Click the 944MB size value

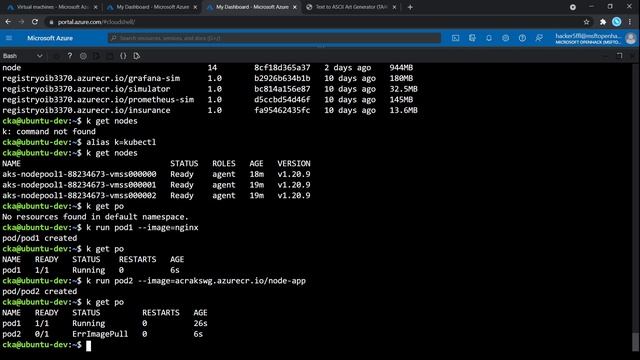pos(401,68)
